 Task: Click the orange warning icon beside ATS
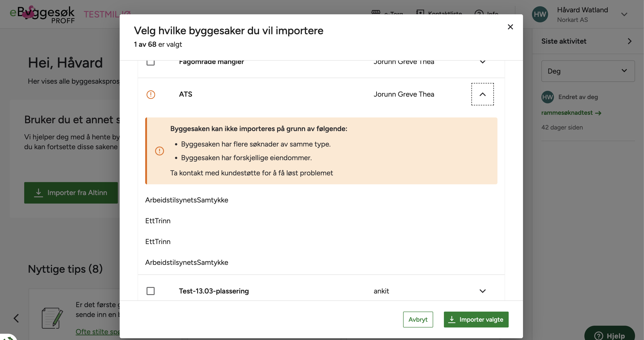point(151,94)
